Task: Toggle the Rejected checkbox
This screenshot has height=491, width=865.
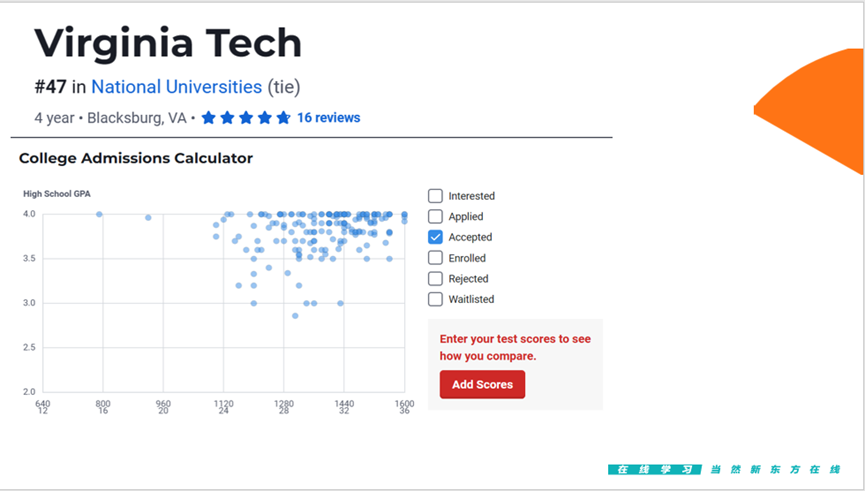Action: pos(435,279)
